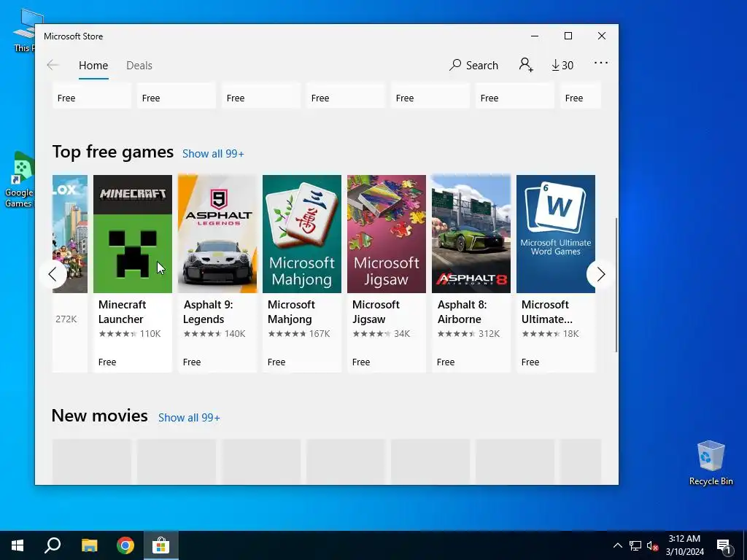Select the Recycle Bin desktop icon
Viewport: 747px width, 560px height.
[711, 463]
